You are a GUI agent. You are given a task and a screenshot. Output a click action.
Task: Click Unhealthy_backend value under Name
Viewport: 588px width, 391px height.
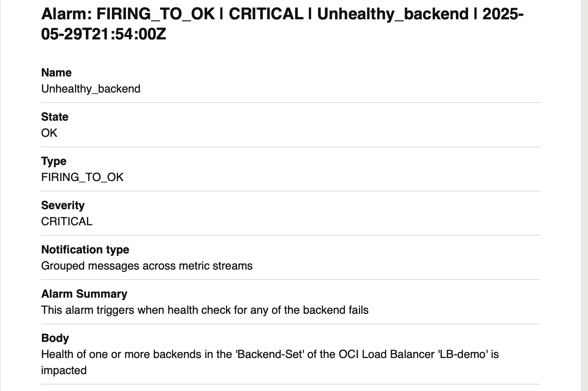[91, 89]
